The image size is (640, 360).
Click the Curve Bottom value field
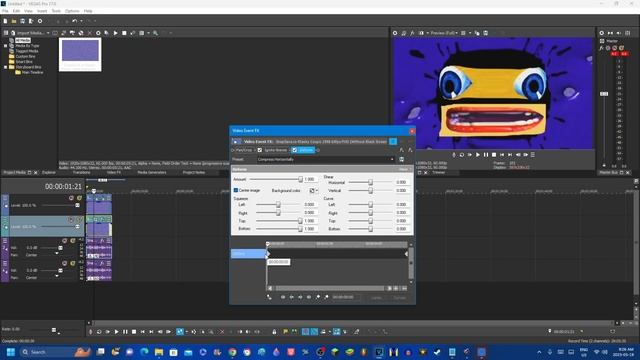tap(402, 229)
